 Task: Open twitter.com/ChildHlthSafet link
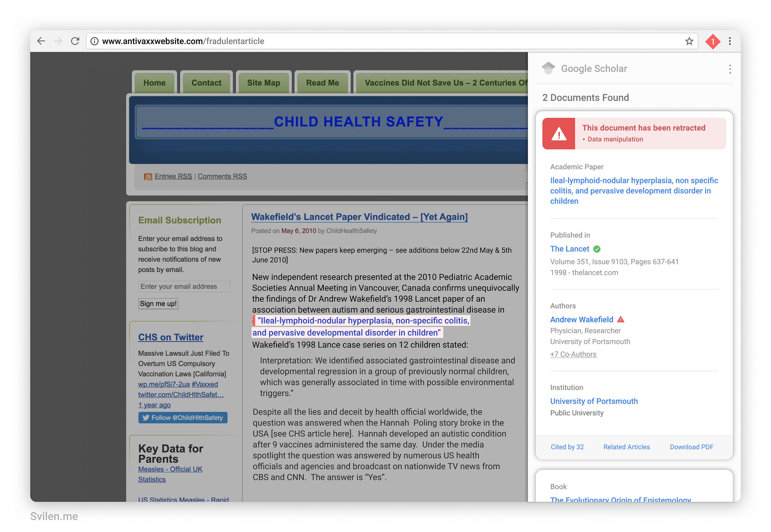tap(181, 395)
